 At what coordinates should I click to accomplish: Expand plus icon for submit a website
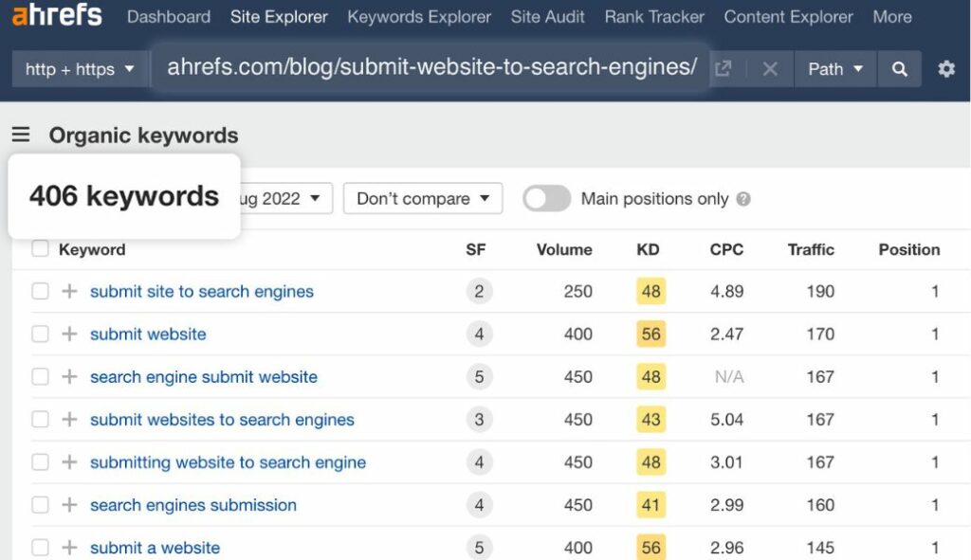coord(69,547)
